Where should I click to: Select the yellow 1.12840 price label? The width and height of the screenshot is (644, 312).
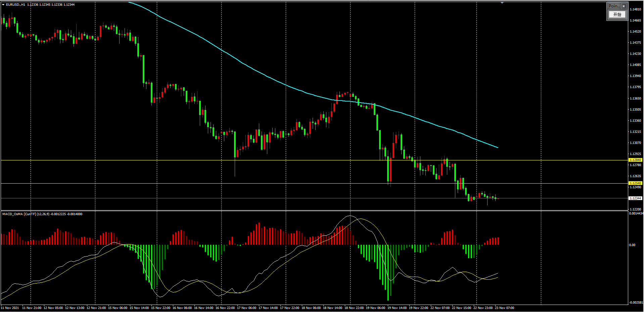(x=635, y=160)
